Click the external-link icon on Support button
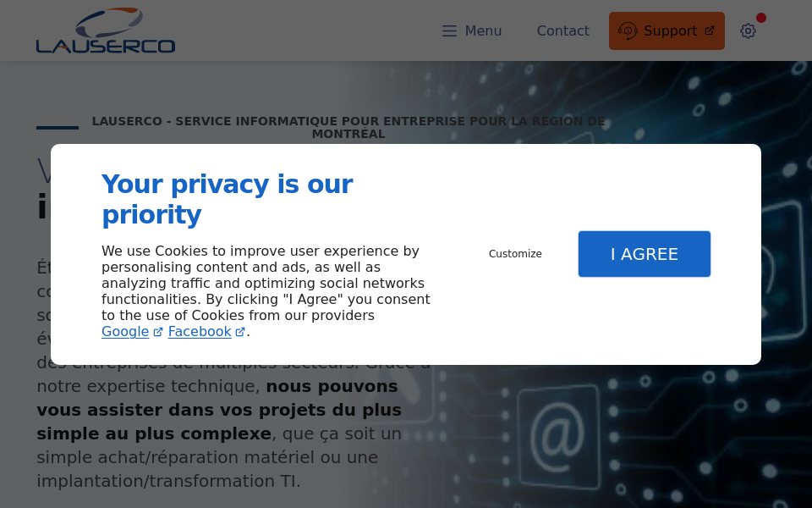This screenshot has width=812, height=508. [710, 31]
